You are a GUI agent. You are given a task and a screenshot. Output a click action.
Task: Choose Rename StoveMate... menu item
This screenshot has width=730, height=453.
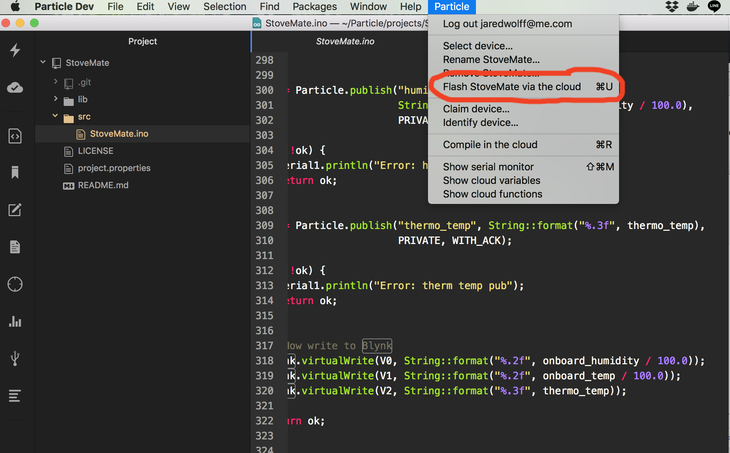pos(523,60)
